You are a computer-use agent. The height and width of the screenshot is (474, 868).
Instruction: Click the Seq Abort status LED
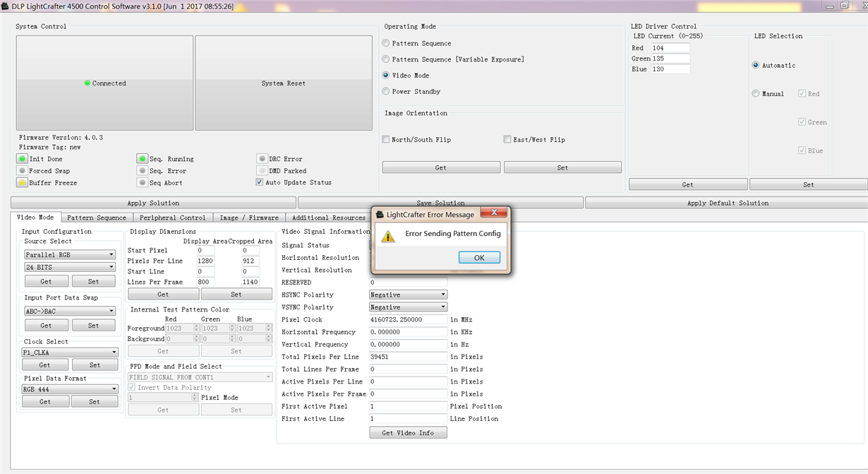[143, 183]
